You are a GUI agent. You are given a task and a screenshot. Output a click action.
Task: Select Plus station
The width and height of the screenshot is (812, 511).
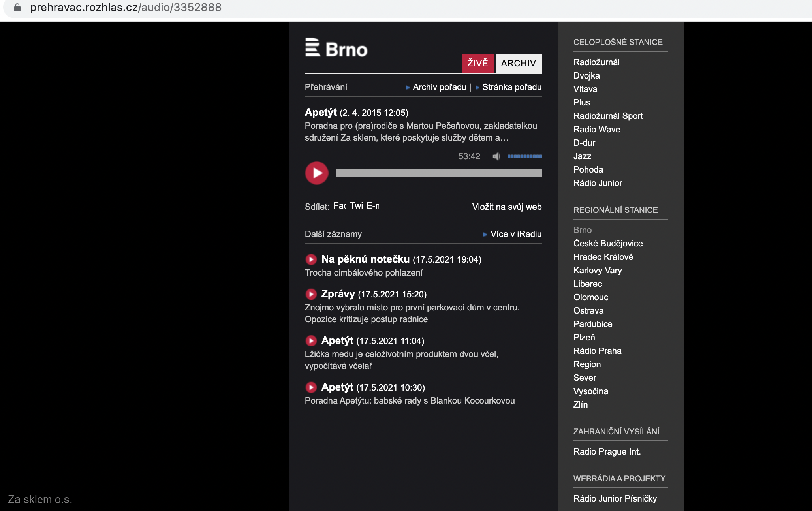coord(582,103)
